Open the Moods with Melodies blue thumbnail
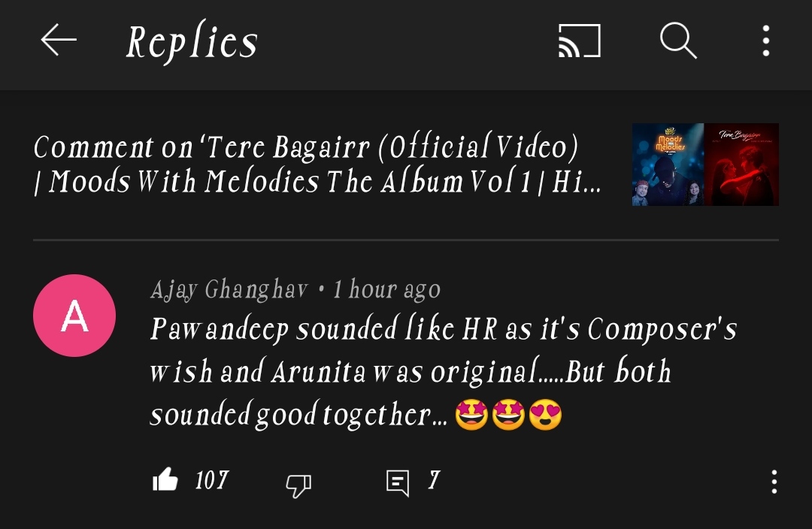Screen dimensions: 812x529 coord(668,165)
